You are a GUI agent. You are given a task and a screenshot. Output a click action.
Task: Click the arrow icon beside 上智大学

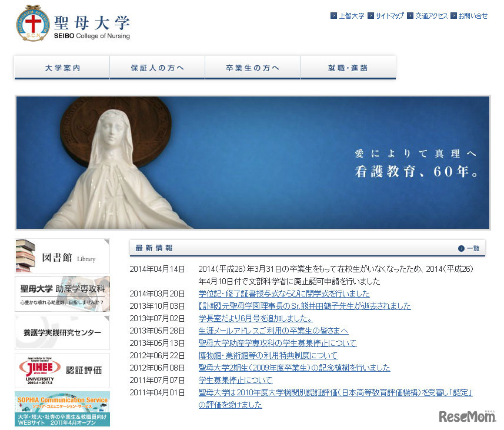[333, 15]
